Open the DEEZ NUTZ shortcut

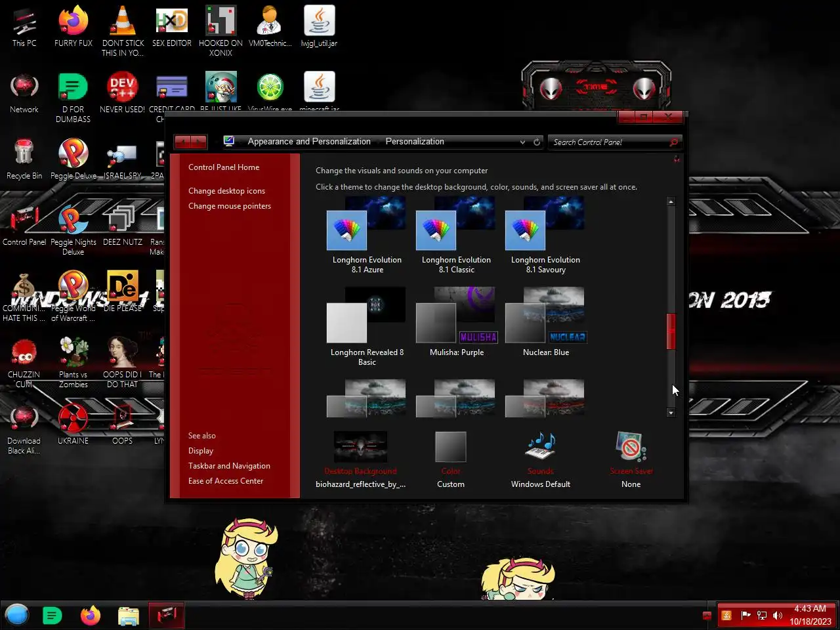pos(123,226)
